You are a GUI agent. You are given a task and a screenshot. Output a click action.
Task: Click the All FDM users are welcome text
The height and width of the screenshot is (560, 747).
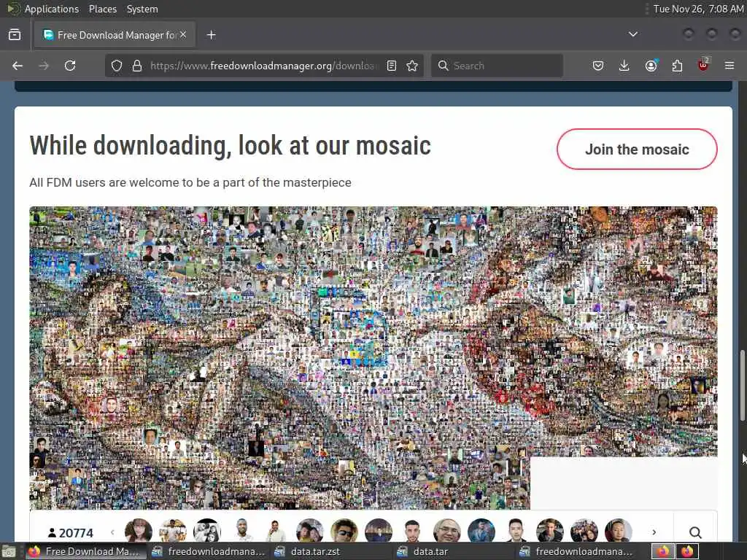pos(190,182)
